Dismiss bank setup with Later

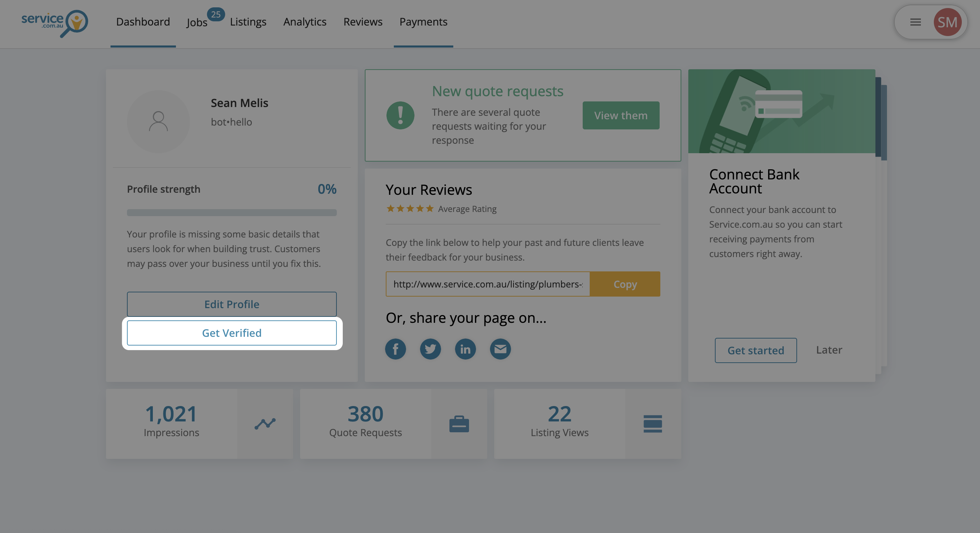pos(829,350)
